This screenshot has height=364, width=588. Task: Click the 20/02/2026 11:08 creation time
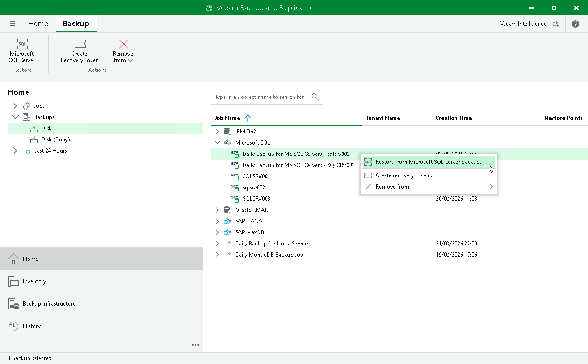456,199
